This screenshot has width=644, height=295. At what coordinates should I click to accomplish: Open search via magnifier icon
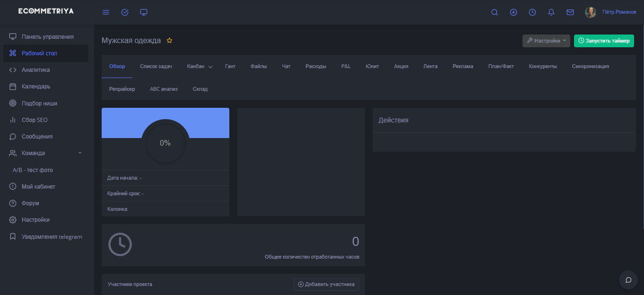[x=495, y=12]
